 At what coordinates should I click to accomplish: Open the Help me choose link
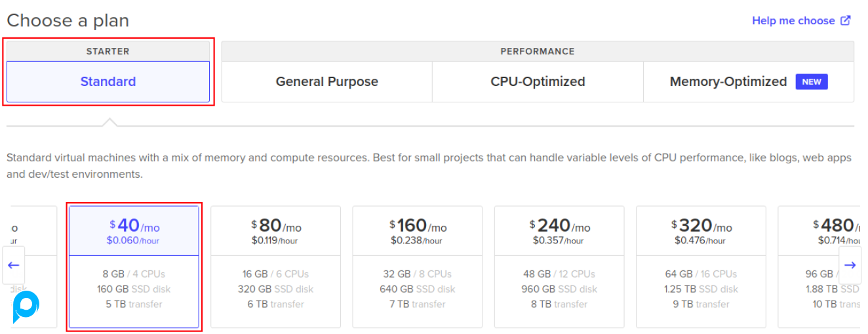793,21
